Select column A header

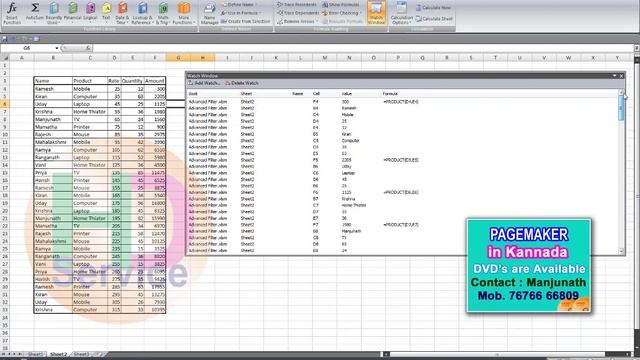[22, 58]
